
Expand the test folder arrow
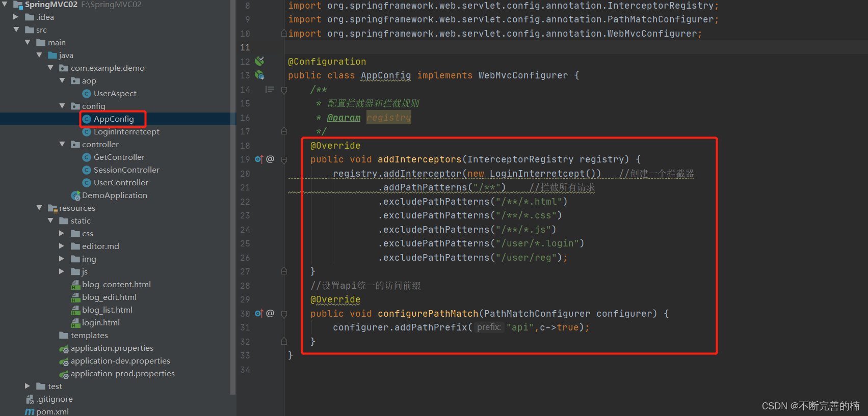pyautogui.click(x=28, y=386)
